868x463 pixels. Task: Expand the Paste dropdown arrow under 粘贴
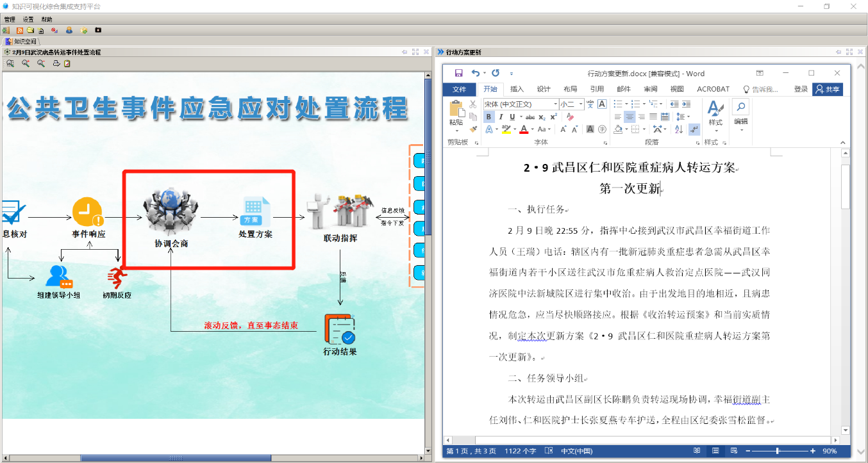pos(457,130)
